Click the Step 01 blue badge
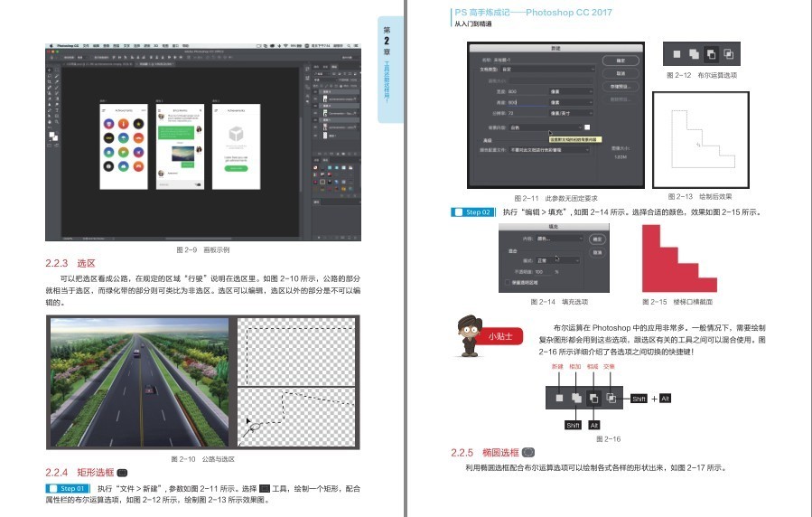 [x=68, y=488]
